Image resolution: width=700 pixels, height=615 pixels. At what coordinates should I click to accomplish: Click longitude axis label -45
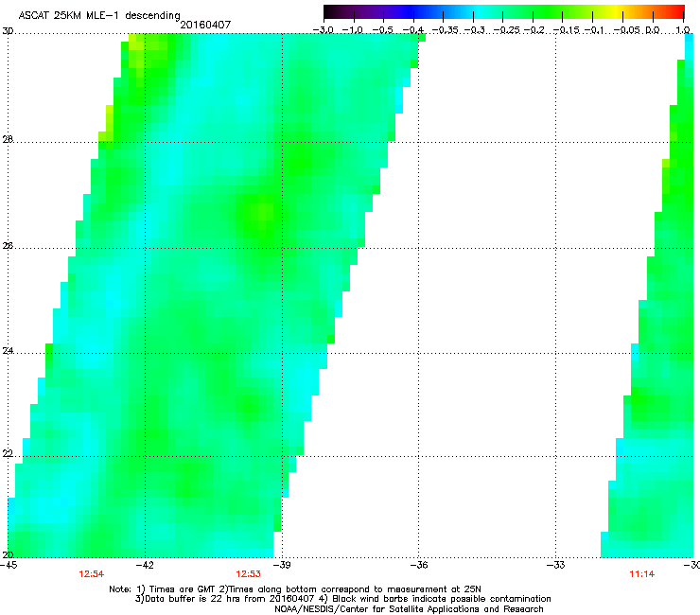tap(9, 565)
